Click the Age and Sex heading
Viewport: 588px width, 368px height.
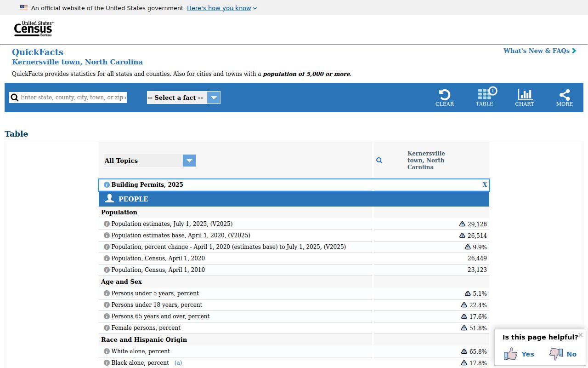click(x=121, y=282)
